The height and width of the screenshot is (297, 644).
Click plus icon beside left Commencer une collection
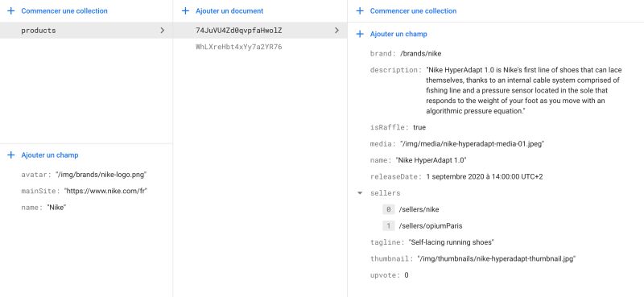point(11,10)
